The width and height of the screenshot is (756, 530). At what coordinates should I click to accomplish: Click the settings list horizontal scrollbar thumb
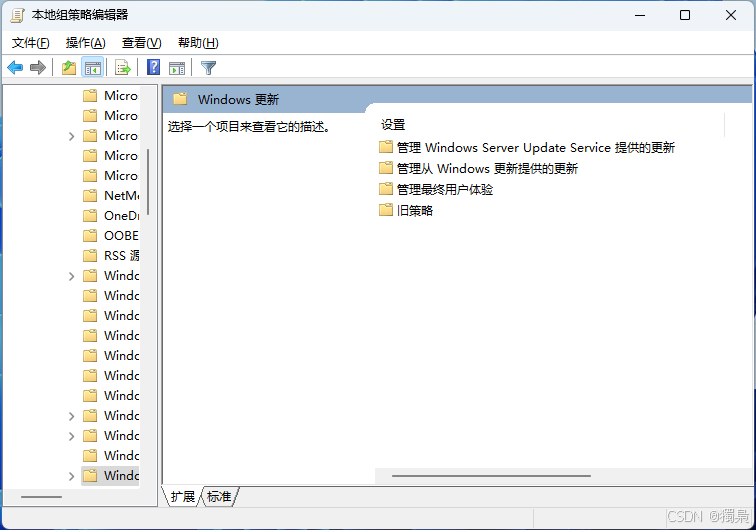pyautogui.click(x=491, y=476)
